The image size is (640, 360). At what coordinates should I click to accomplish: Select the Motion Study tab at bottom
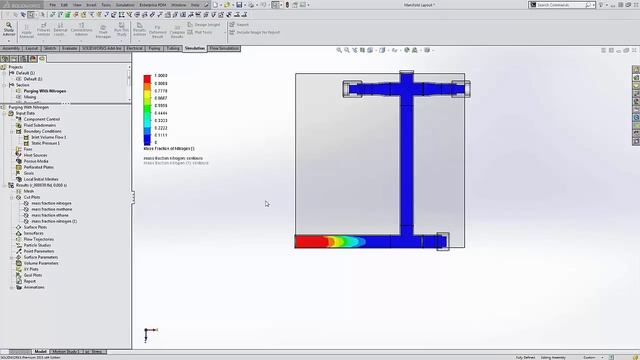[65, 351]
